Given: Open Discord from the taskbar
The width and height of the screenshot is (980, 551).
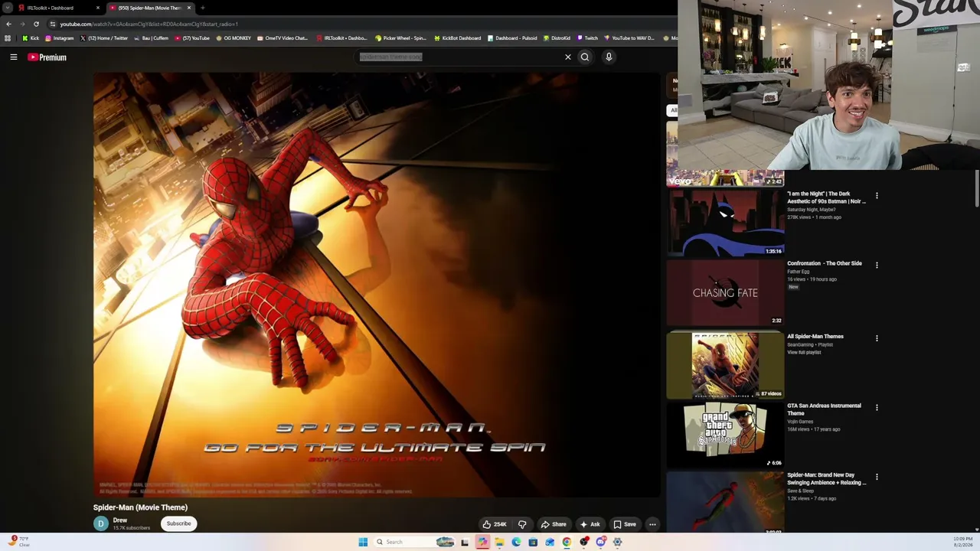Looking at the screenshot, I should coord(600,542).
